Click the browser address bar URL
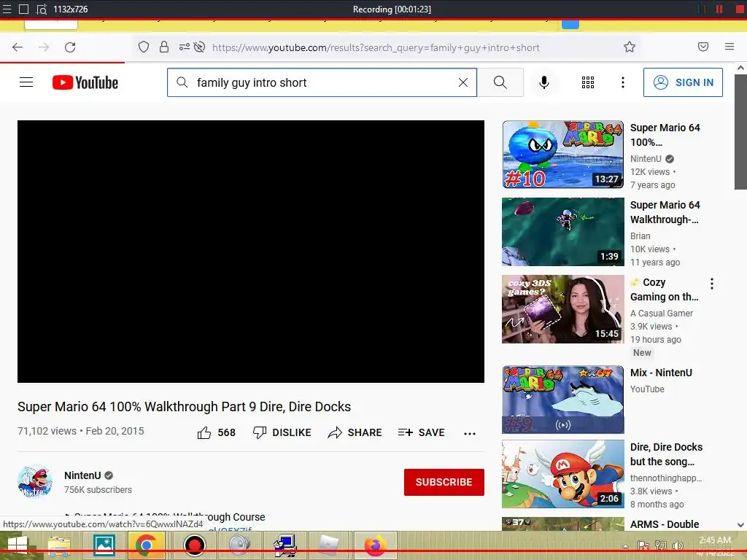 click(x=376, y=47)
